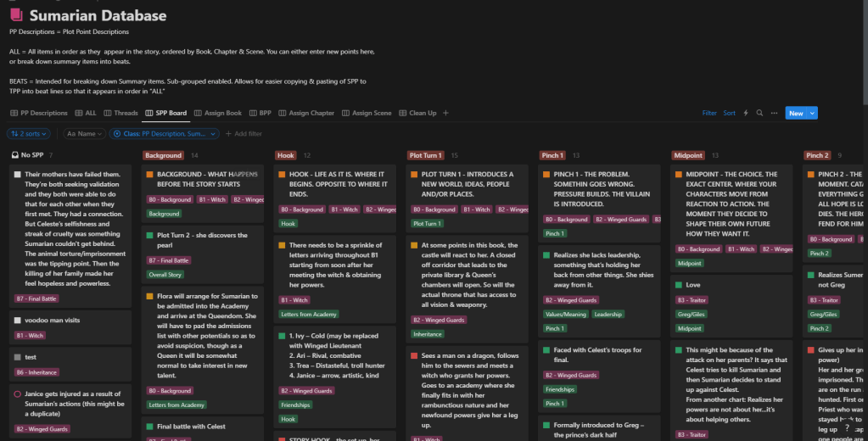Toggle checkbox on 'Flora will arrange' card
Image resolution: width=868 pixels, height=441 pixels.
[x=149, y=296]
